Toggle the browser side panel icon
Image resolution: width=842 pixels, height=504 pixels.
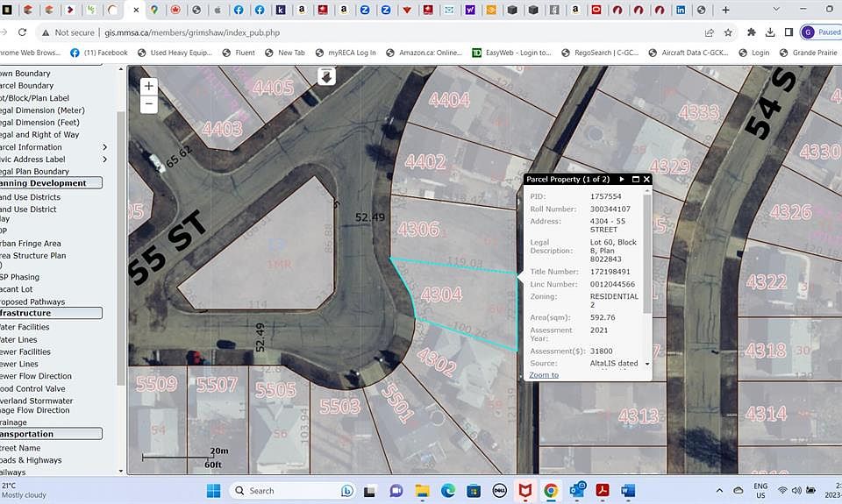[x=788, y=32]
